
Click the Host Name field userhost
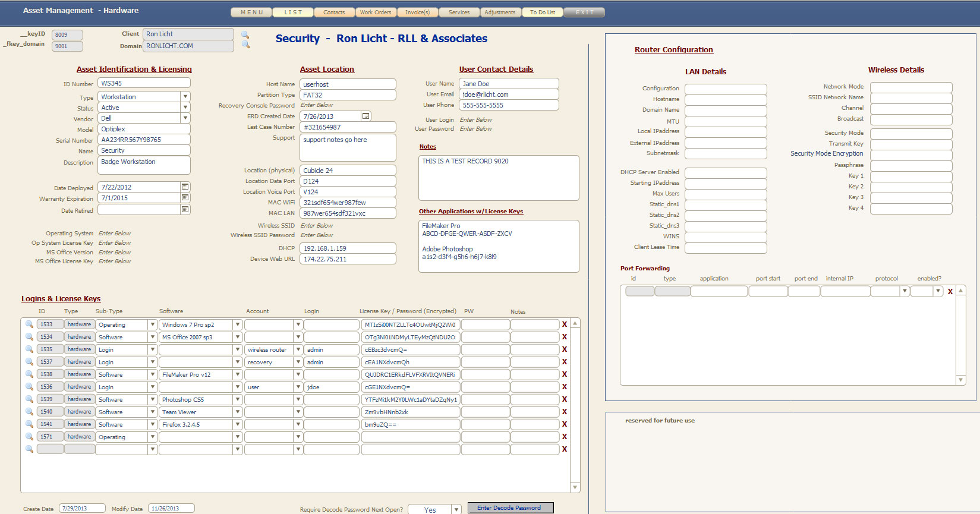tap(348, 84)
